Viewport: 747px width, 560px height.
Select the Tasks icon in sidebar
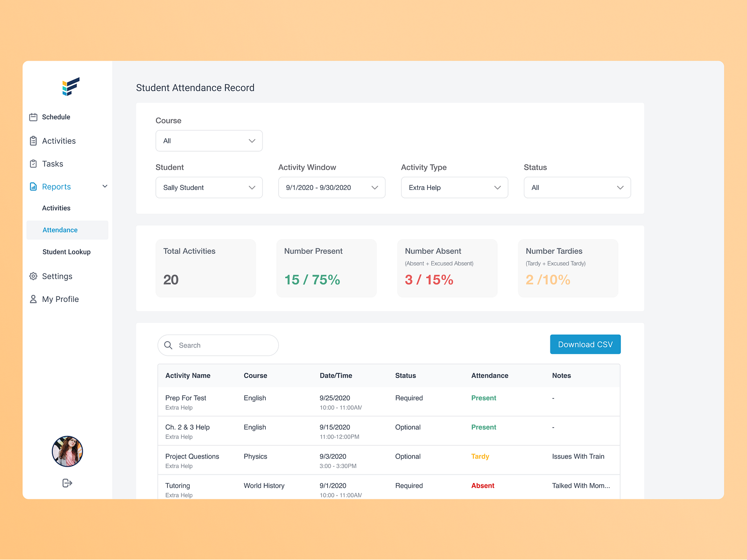click(33, 163)
